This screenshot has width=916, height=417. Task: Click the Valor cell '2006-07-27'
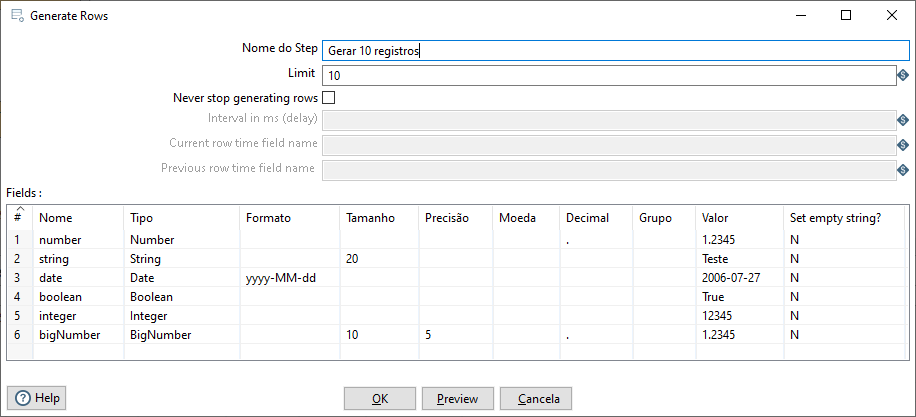740,278
